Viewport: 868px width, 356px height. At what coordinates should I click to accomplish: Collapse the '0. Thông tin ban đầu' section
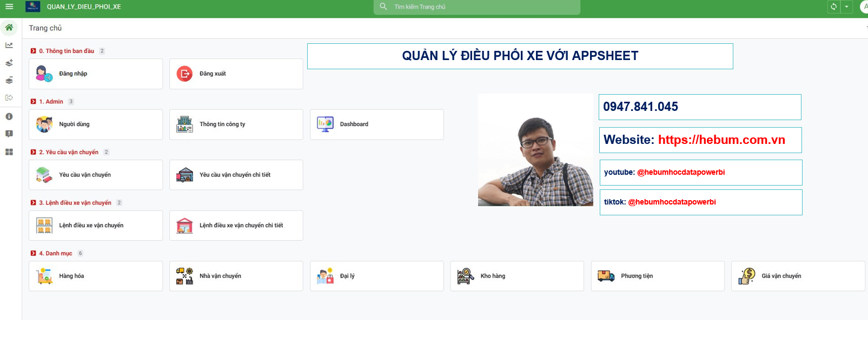(34, 51)
